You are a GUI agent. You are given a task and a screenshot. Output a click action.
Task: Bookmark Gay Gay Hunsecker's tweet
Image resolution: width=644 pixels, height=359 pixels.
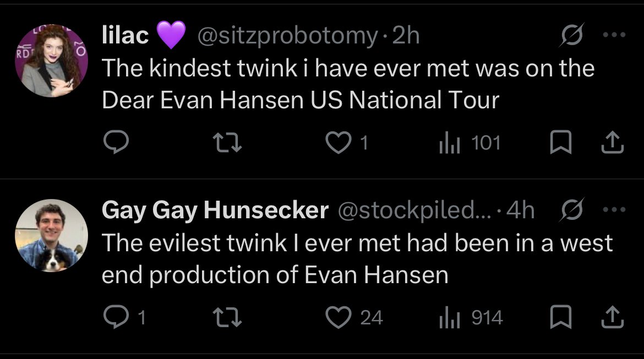coord(561,317)
